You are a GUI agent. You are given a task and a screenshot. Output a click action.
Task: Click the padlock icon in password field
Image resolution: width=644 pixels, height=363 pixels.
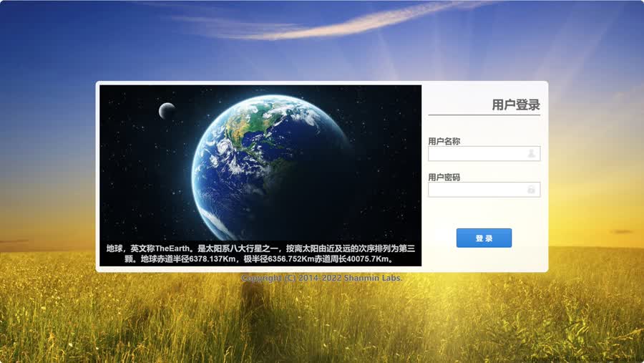tap(532, 190)
